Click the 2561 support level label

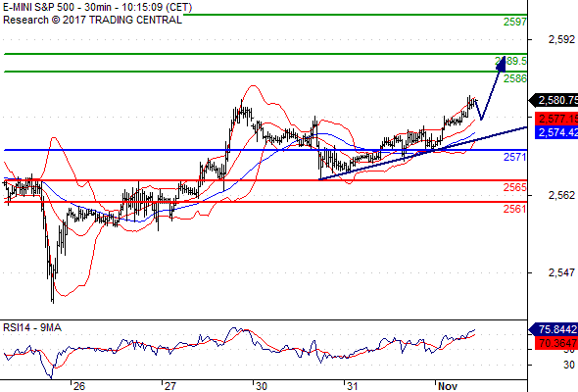pos(515,209)
